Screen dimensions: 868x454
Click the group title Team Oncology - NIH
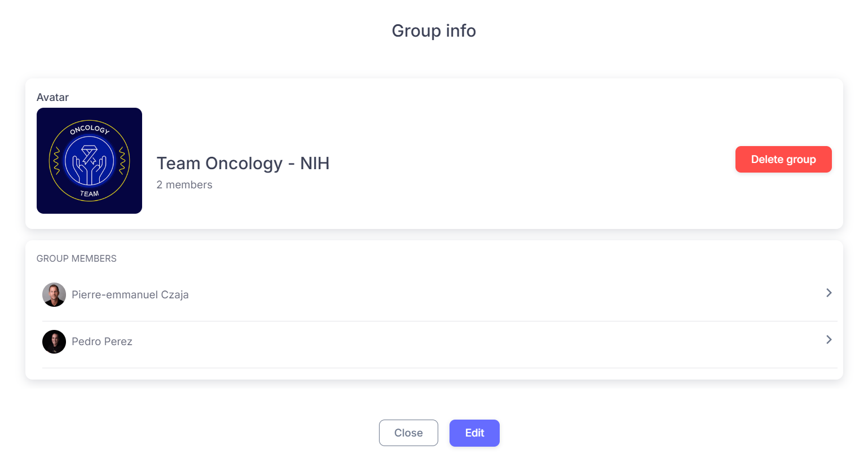pyautogui.click(x=243, y=164)
